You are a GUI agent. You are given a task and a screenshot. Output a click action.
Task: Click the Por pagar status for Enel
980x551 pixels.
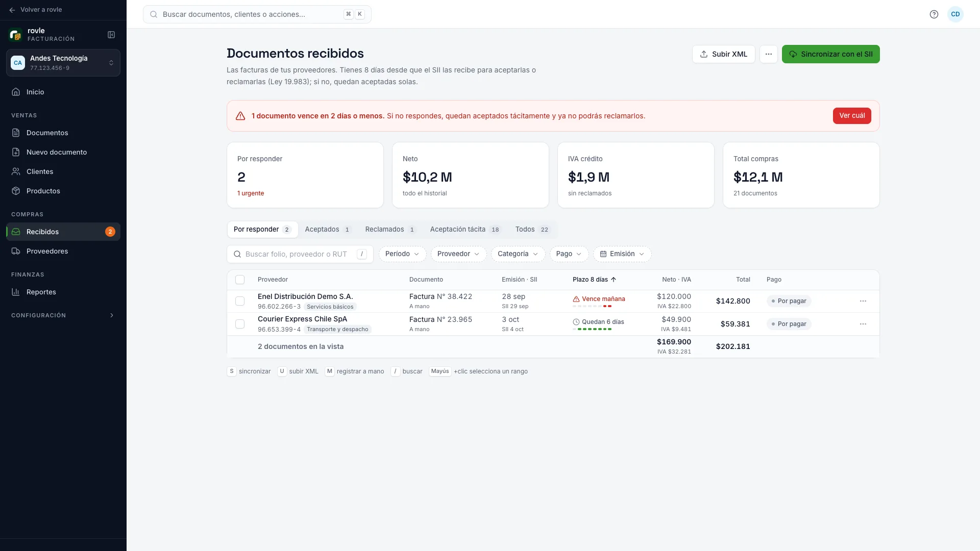click(789, 301)
